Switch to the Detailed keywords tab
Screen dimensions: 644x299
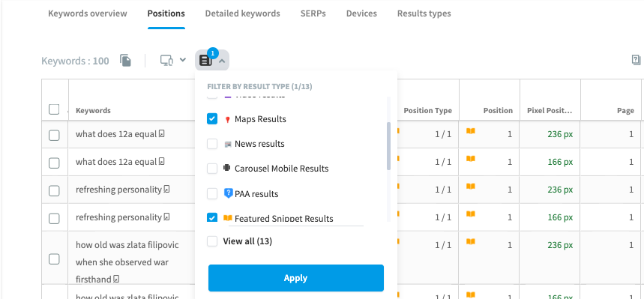point(242,13)
